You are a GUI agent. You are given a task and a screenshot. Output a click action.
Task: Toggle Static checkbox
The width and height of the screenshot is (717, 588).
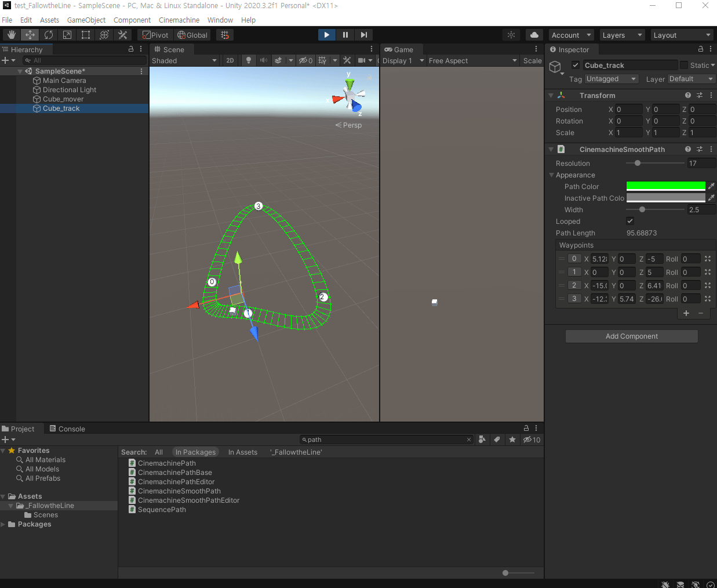pyautogui.click(x=684, y=65)
